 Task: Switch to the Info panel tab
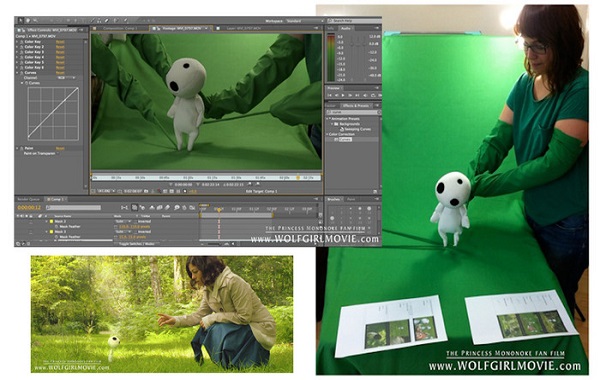coord(331,28)
